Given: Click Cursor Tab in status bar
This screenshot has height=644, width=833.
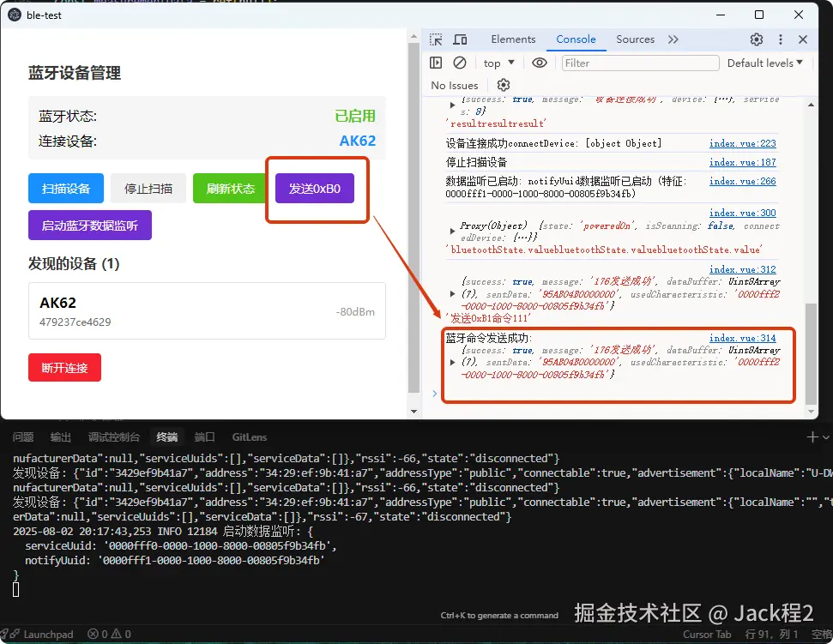Looking at the screenshot, I should tap(707, 634).
